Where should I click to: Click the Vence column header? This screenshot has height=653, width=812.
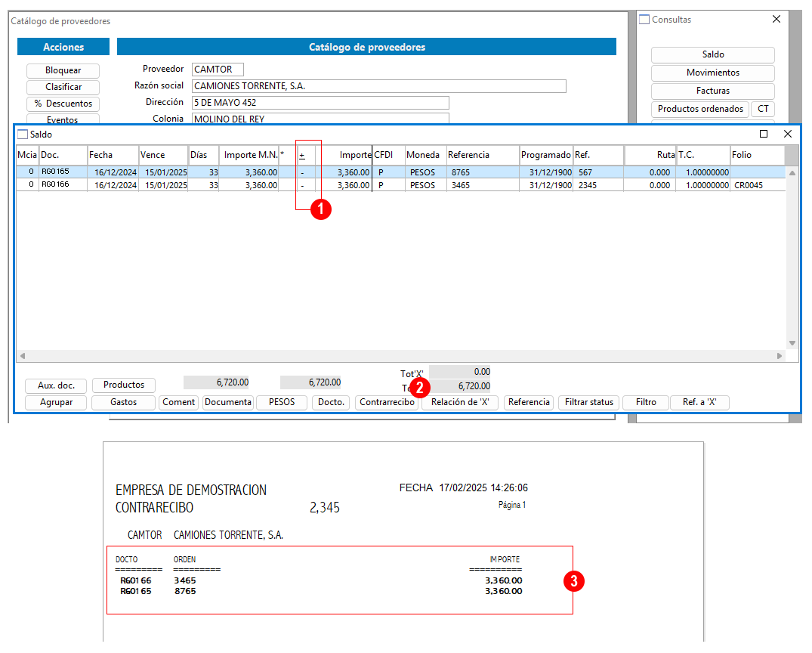point(163,155)
